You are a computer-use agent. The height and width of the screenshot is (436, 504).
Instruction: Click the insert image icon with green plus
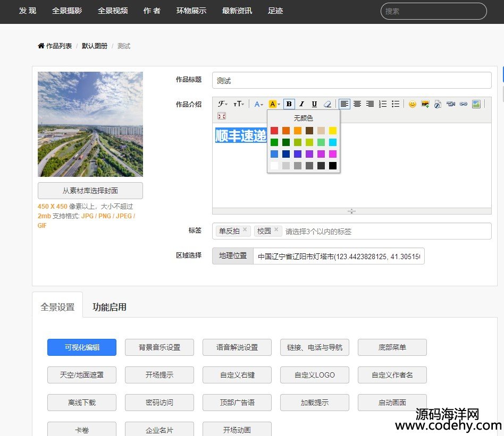(425, 104)
